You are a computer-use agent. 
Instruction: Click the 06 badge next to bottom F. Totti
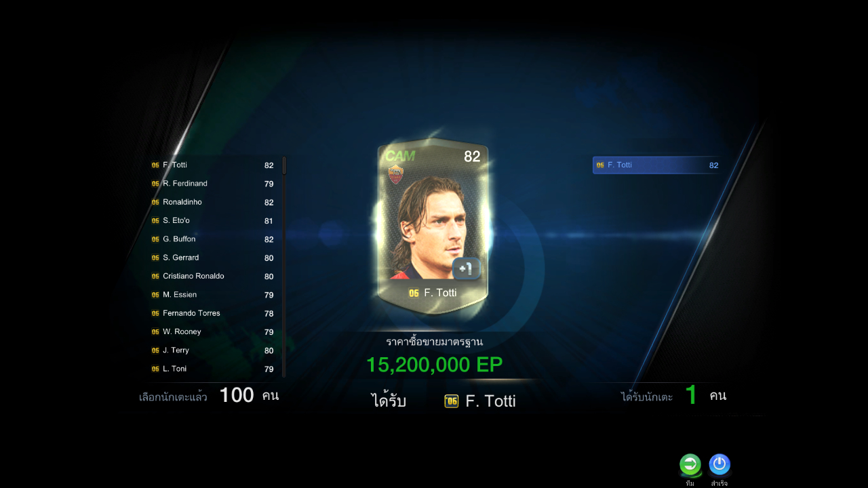coord(452,401)
